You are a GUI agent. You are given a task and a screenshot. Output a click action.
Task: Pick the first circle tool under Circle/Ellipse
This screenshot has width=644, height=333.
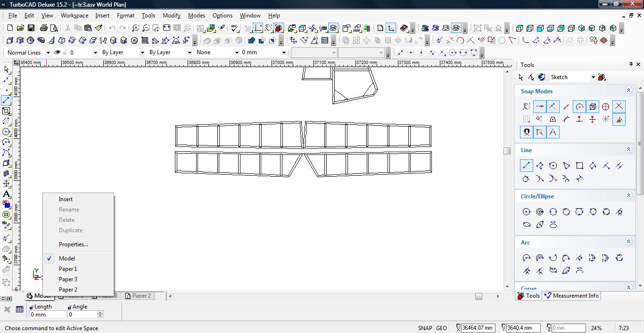(527, 212)
